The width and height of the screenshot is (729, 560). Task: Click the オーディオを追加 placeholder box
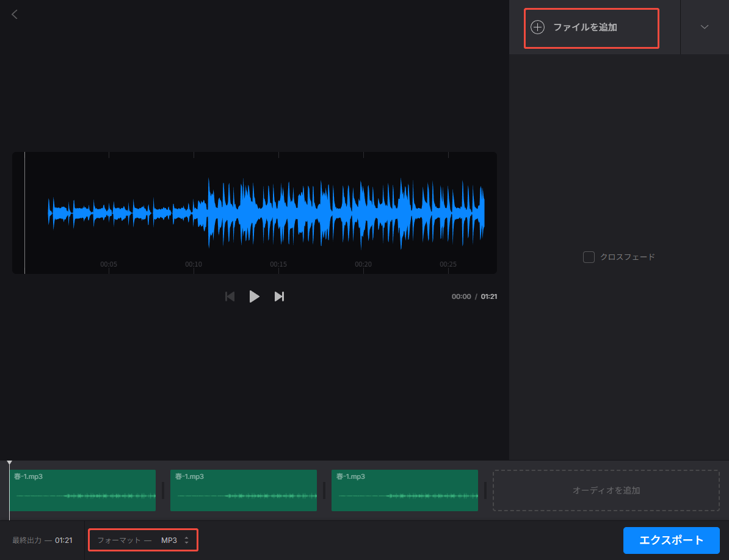click(x=606, y=490)
